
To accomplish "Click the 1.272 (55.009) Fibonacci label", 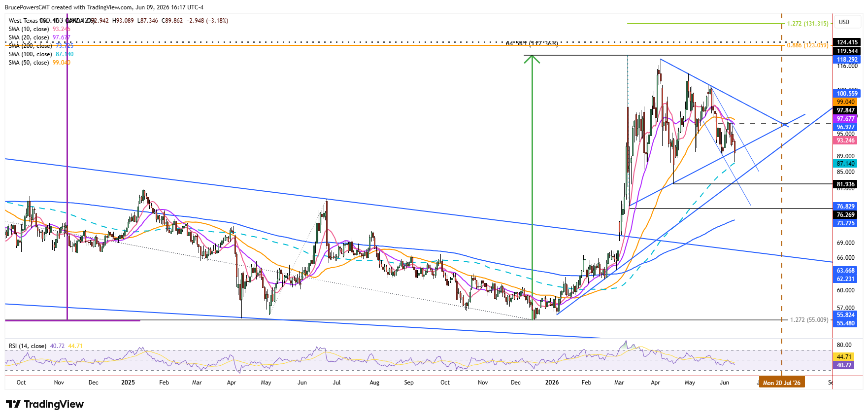I will click(809, 320).
